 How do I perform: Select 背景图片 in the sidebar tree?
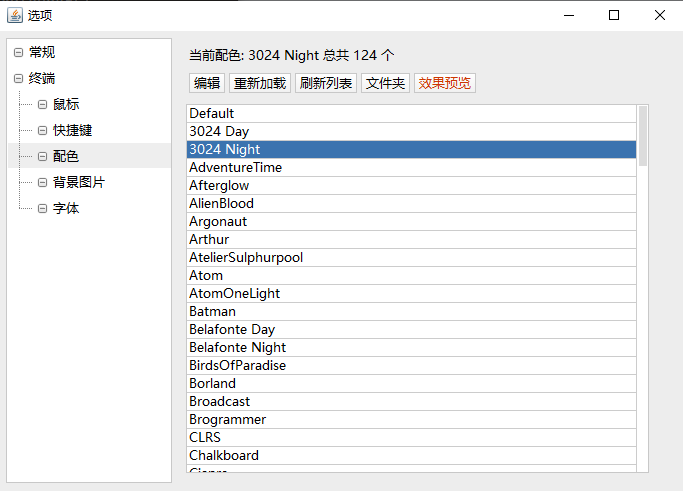point(79,182)
